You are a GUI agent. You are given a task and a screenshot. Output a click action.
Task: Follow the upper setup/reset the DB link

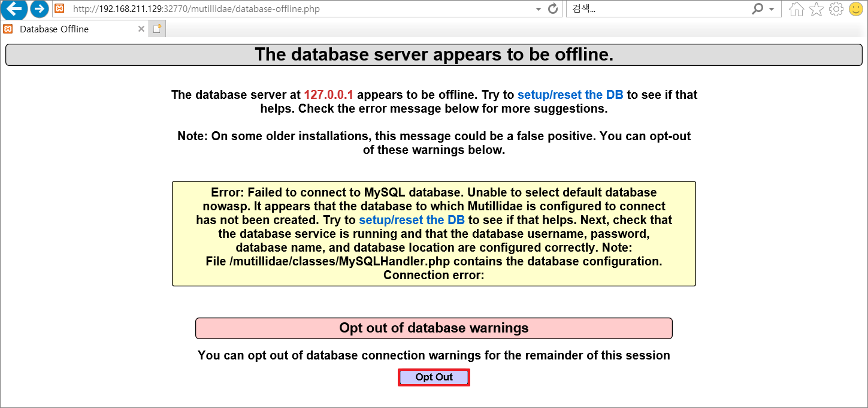570,95
